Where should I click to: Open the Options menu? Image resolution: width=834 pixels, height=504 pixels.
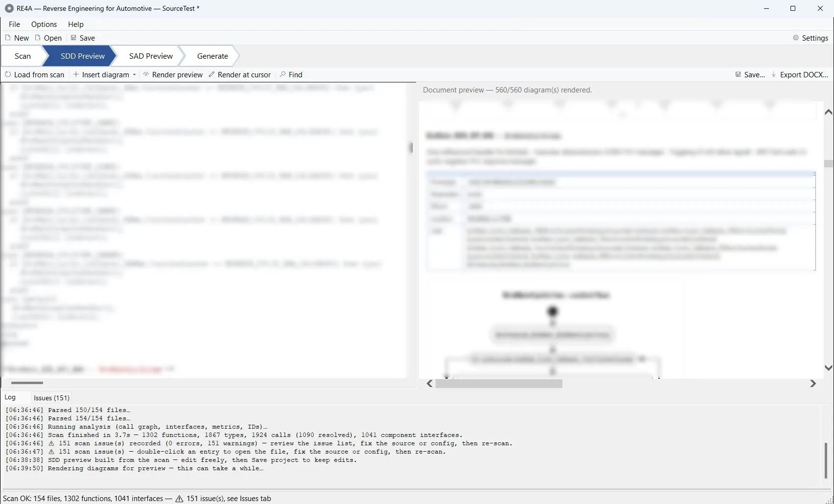tap(44, 24)
